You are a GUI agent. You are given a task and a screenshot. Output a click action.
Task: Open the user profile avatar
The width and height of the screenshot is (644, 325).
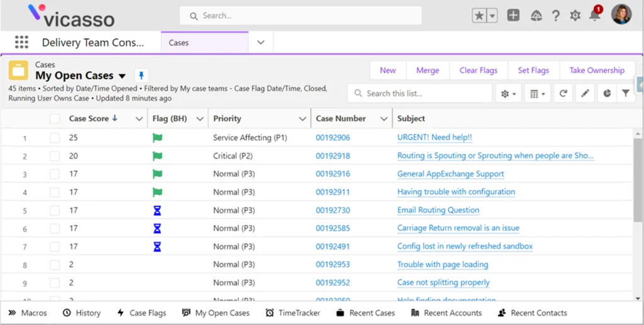(x=621, y=15)
